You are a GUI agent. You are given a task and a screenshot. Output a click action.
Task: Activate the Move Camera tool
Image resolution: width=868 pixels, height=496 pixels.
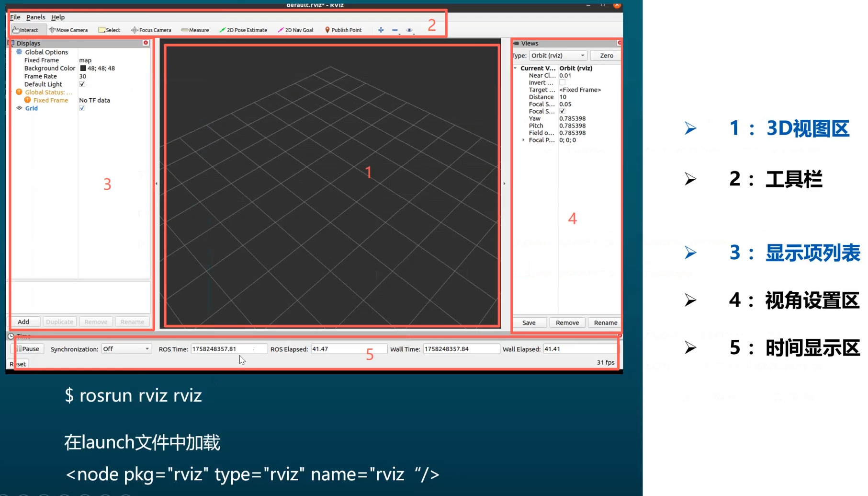tap(68, 30)
